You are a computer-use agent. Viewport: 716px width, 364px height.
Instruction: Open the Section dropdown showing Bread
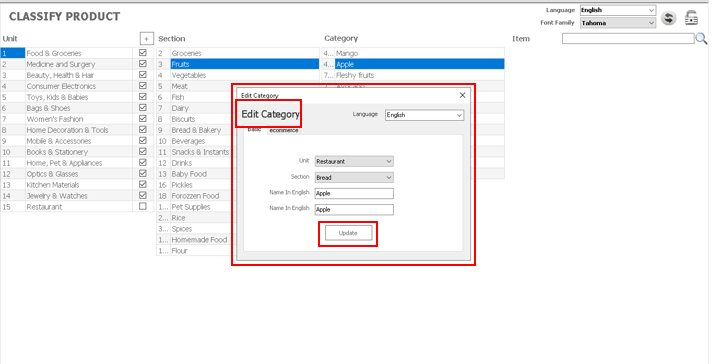click(x=354, y=177)
